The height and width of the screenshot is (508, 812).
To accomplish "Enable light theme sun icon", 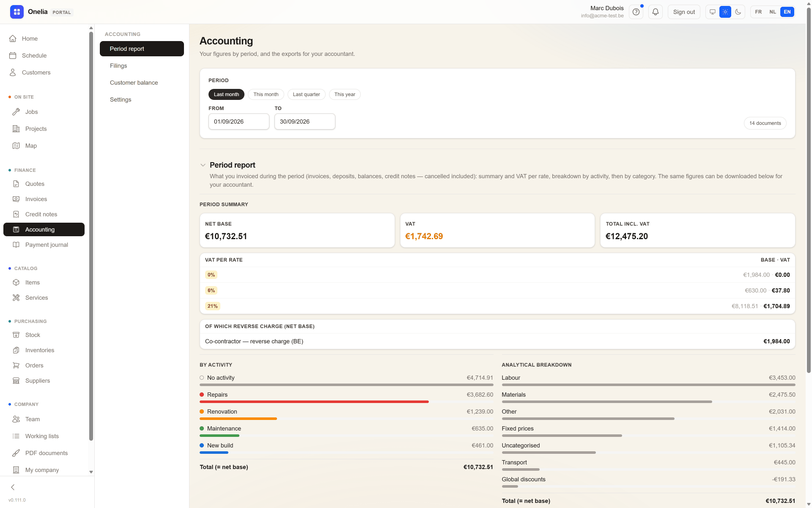I will (725, 12).
